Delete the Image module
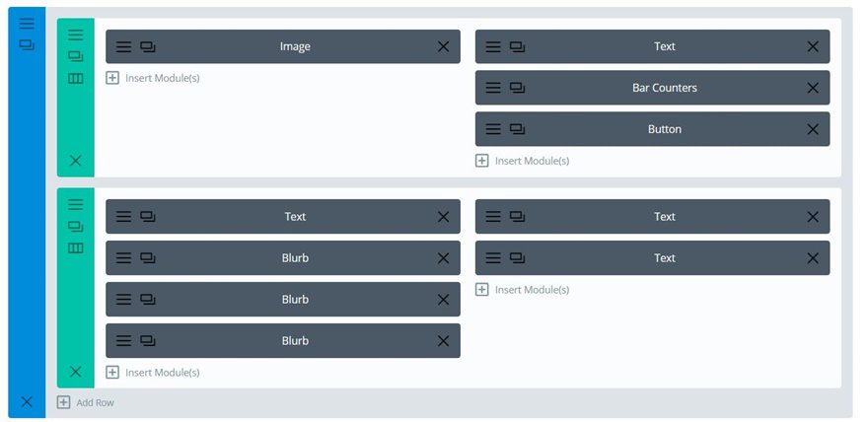 [x=443, y=46]
